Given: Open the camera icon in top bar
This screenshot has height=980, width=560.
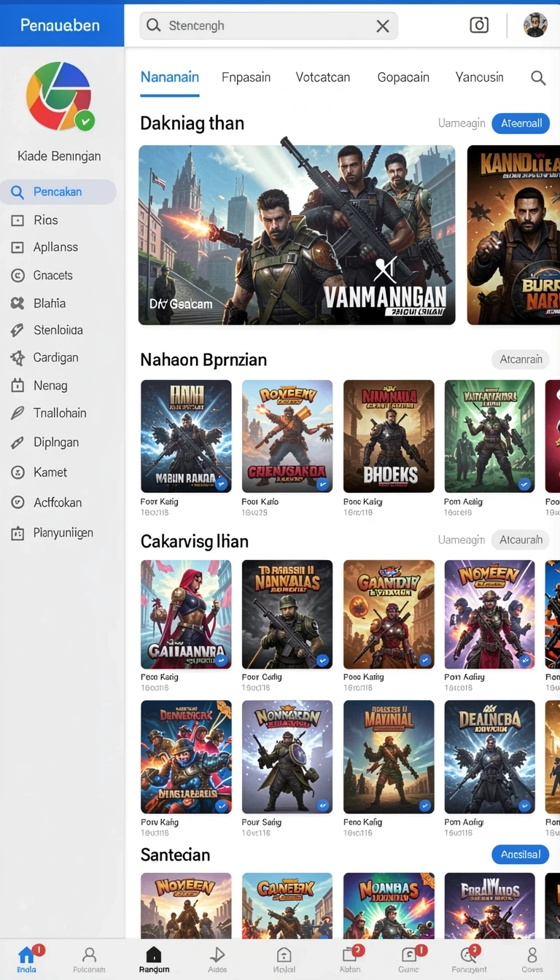Looking at the screenshot, I should 479,25.
